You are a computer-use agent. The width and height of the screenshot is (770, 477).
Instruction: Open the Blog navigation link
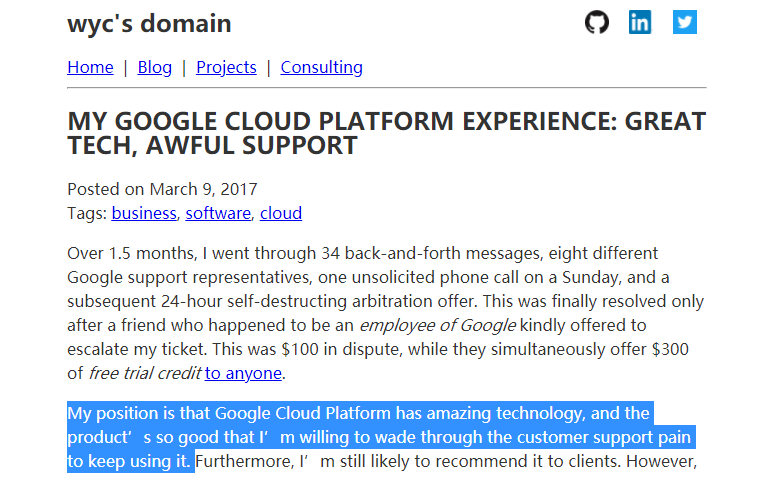click(155, 67)
